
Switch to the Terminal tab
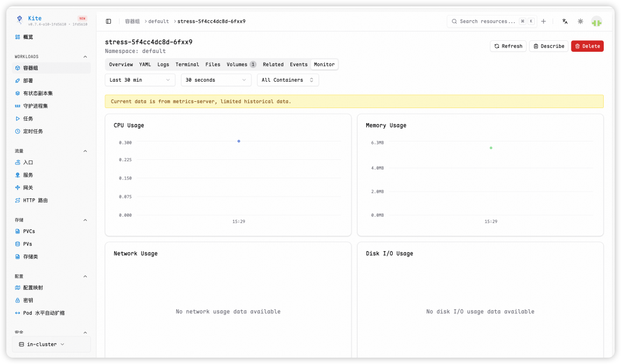click(x=187, y=64)
